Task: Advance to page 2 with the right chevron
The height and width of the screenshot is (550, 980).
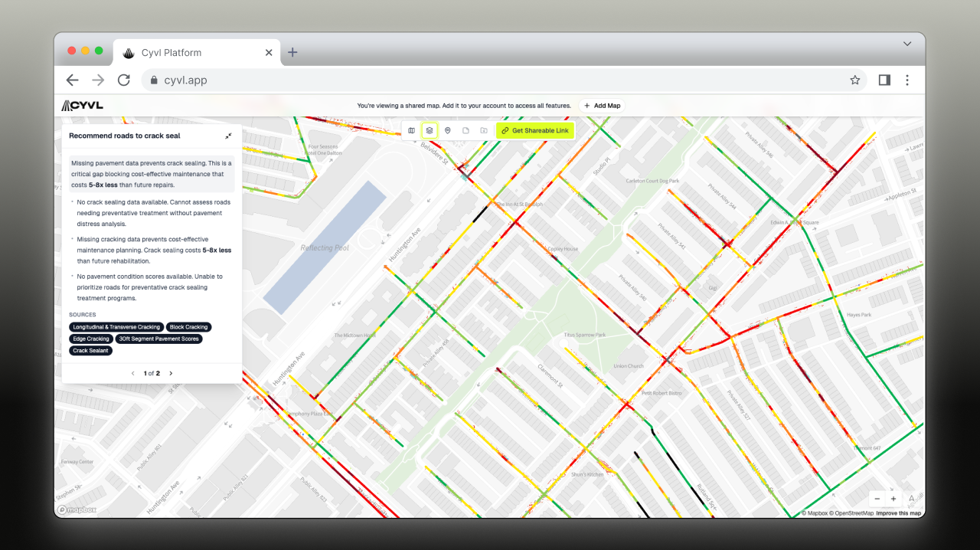Action: point(171,373)
